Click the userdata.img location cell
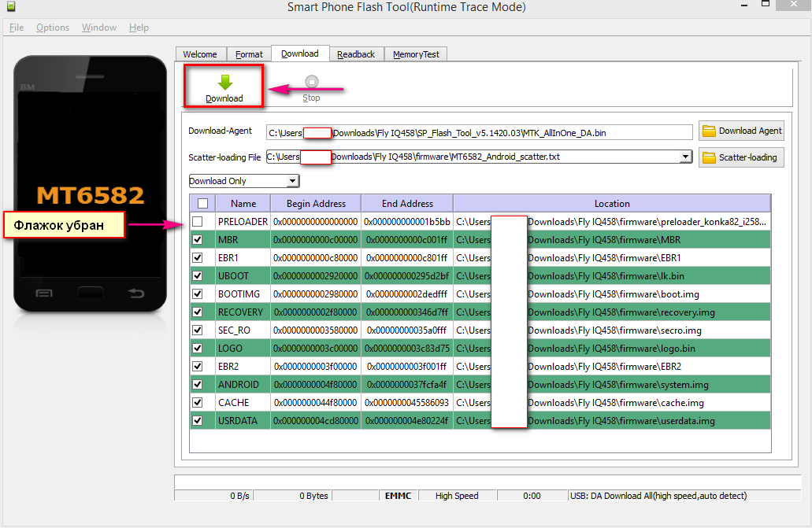812x528 pixels. (x=612, y=421)
